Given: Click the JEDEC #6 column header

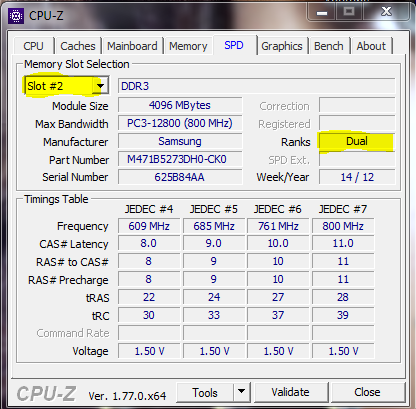Looking at the screenshot, I should click(278, 209).
